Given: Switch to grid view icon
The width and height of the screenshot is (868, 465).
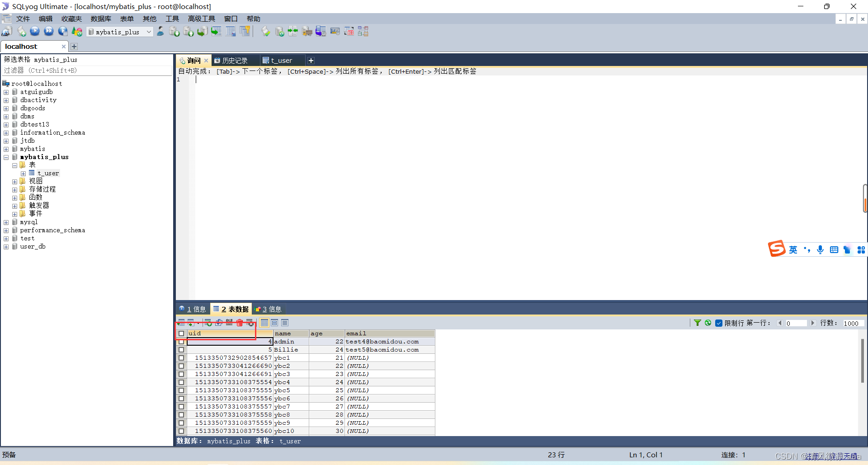Looking at the screenshot, I should (264, 323).
